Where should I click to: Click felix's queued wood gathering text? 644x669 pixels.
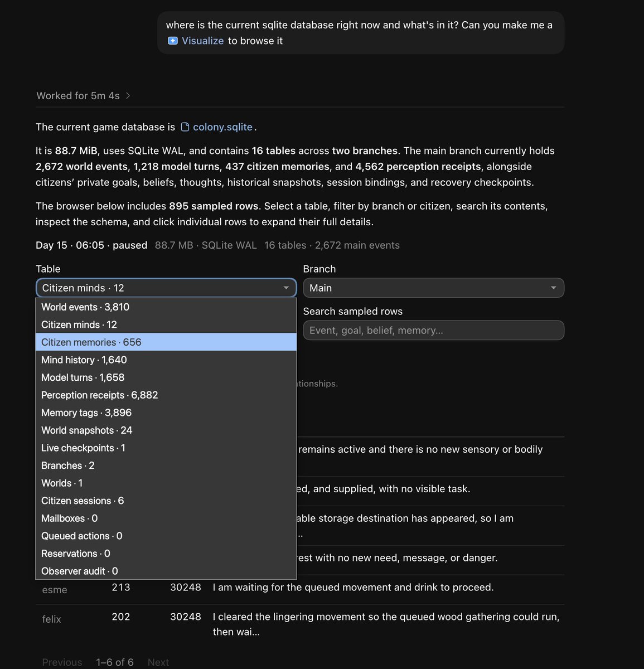pyautogui.click(x=386, y=624)
